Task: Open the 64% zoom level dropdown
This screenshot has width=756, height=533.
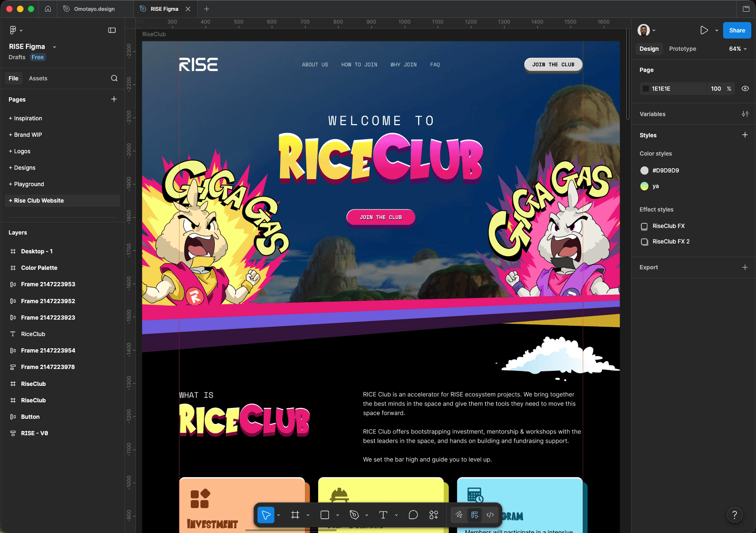Action: coord(738,49)
